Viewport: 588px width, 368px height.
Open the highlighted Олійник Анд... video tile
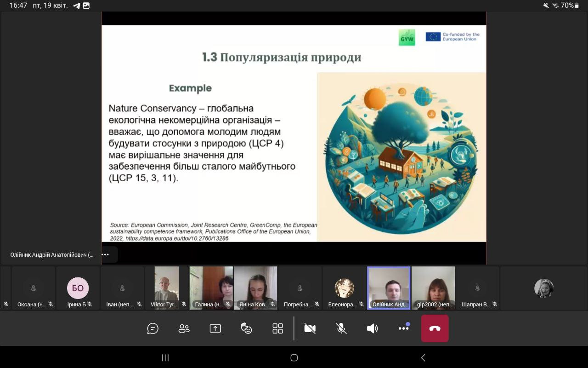coord(389,288)
